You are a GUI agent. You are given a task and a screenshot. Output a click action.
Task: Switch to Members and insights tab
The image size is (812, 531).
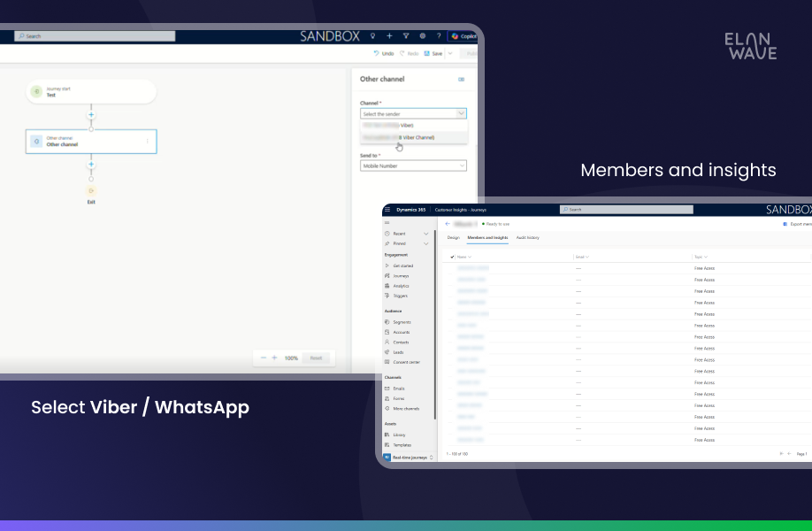click(487, 238)
